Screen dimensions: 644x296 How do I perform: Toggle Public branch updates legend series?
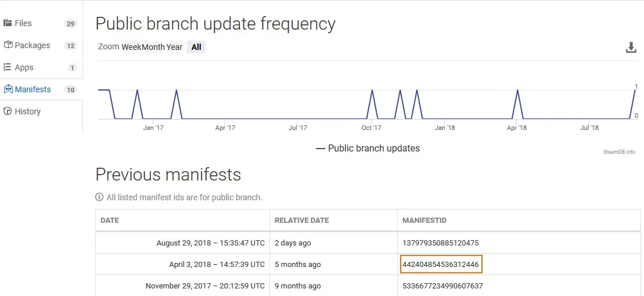pos(368,148)
